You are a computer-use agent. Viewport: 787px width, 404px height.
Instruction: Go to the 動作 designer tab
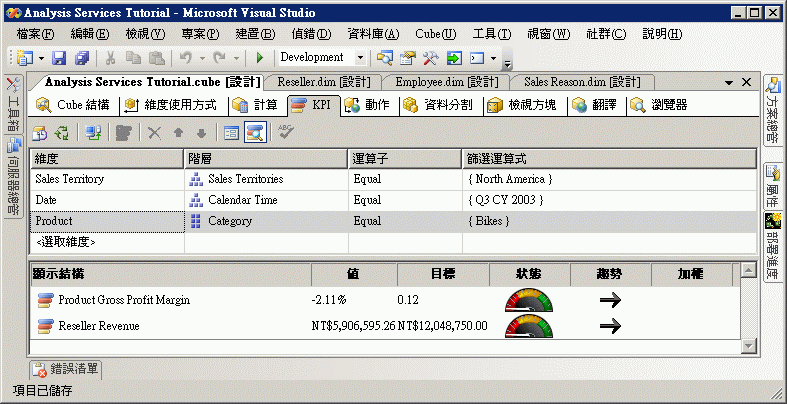(367, 105)
